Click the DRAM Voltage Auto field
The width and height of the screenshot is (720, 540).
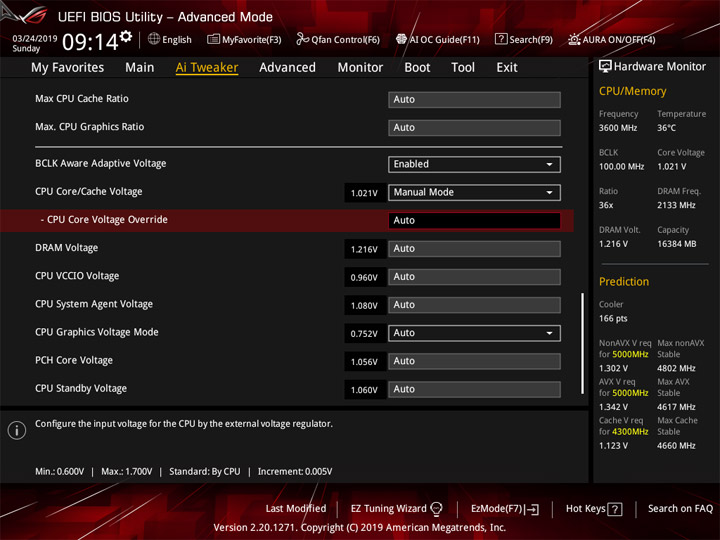pyautogui.click(x=474, y=248)
